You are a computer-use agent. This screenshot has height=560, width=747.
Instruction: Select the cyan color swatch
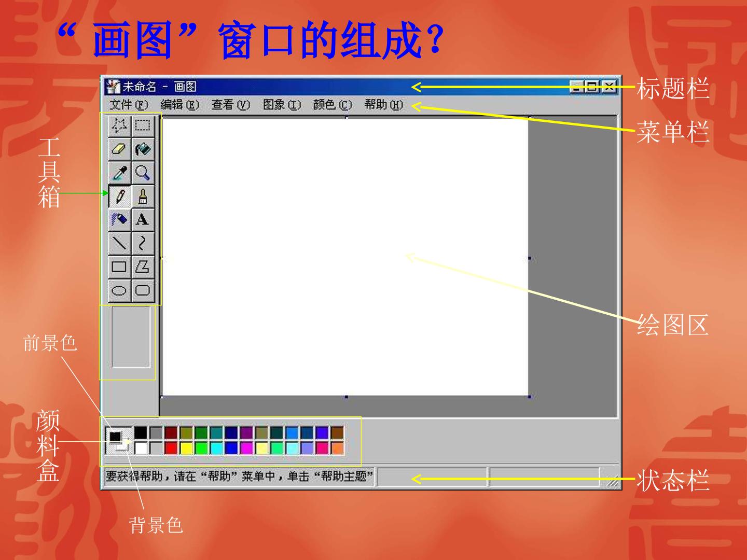click(216, 448)
